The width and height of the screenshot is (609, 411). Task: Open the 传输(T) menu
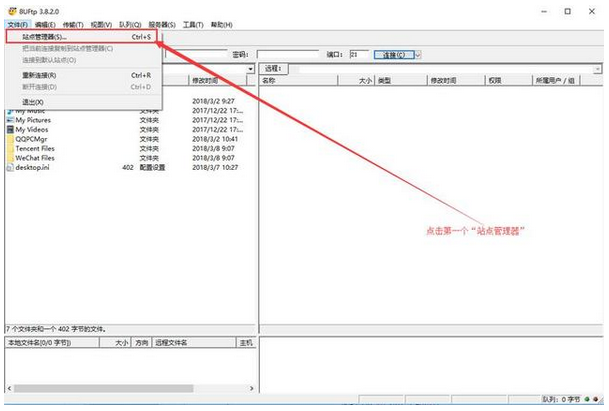coord(73,25)
